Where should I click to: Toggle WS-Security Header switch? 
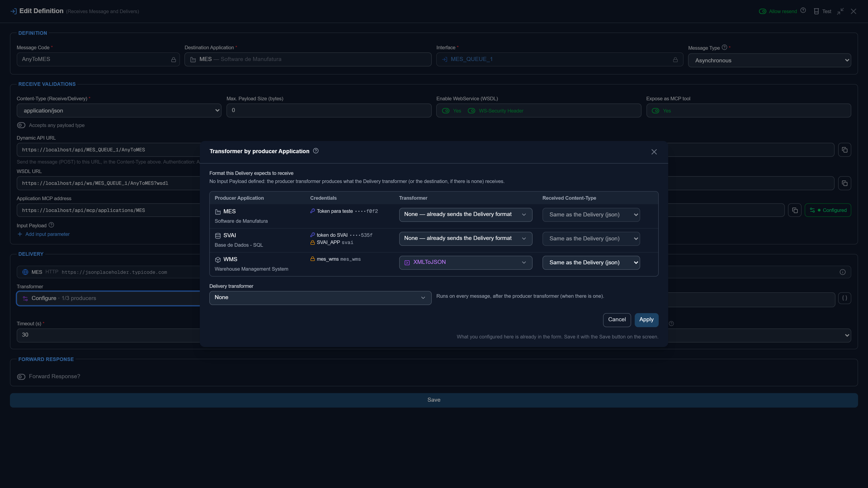click(471, 111)
